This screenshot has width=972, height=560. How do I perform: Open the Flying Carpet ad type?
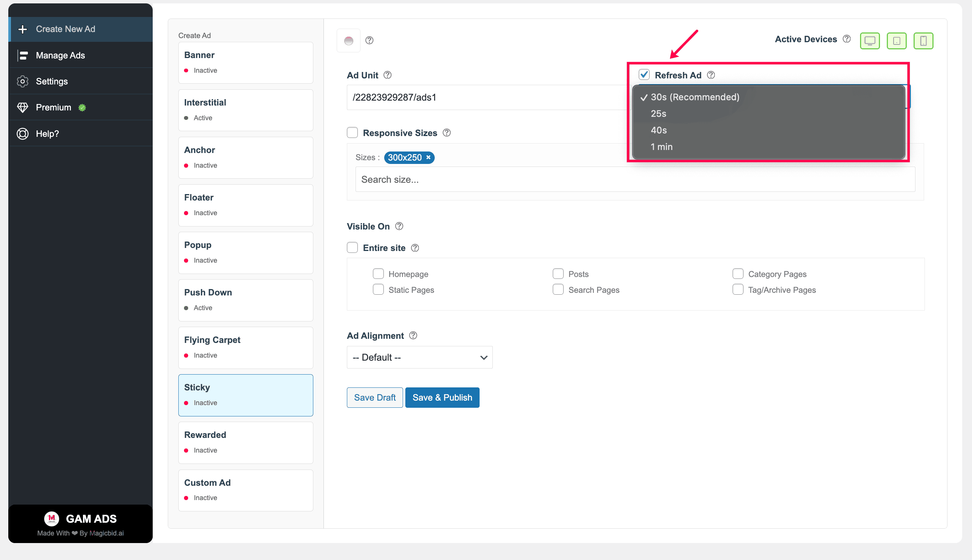click(x=245, y=348)
